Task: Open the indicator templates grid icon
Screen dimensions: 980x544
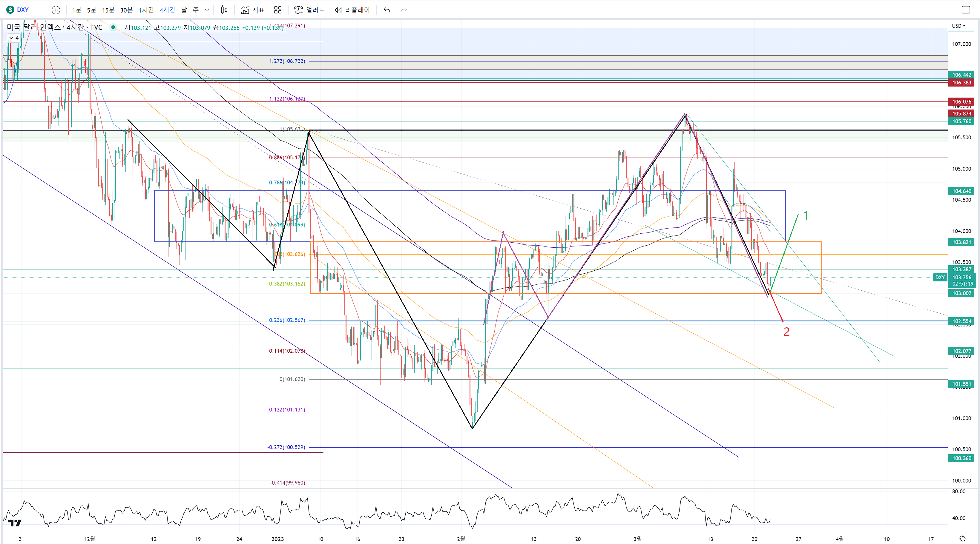Action: tap(278, 10)
